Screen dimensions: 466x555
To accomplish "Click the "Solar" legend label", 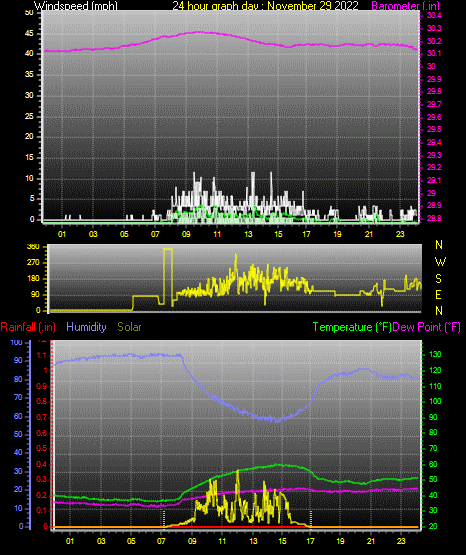I will (x=129, y=327).
